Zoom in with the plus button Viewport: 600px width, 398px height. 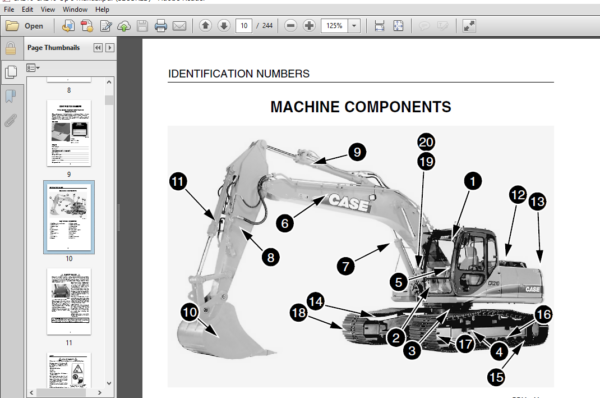[309, 26]
